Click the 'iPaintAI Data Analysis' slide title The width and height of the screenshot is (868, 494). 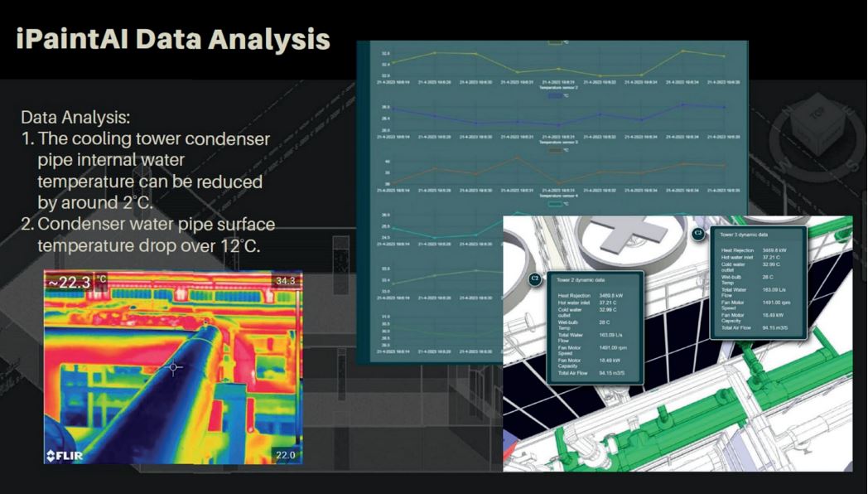(173, 39)
